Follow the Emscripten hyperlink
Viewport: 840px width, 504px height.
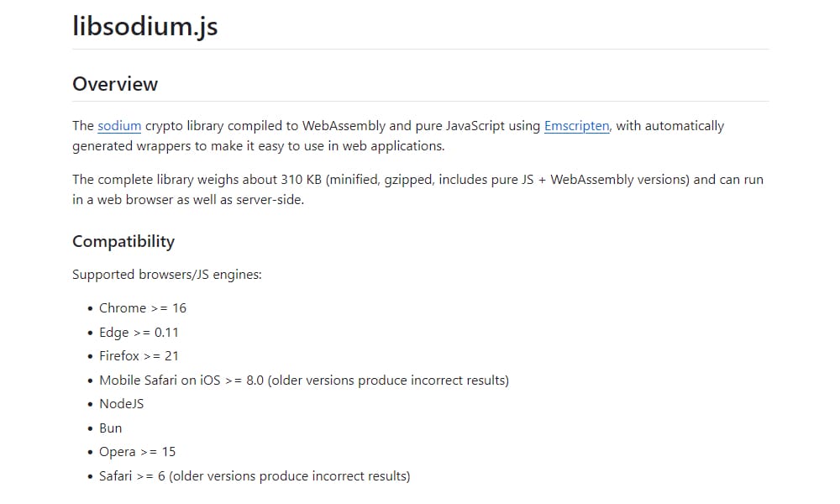576,126
